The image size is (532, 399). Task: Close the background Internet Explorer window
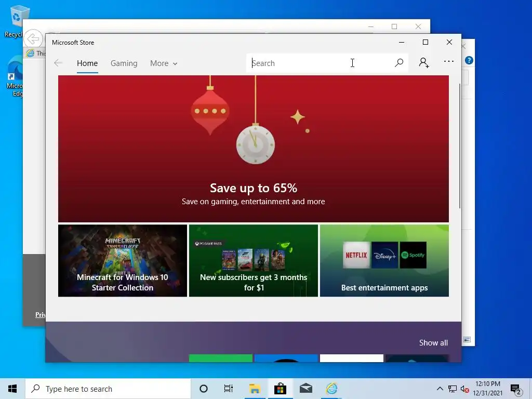pyautogui.click(x=418, y=26)
